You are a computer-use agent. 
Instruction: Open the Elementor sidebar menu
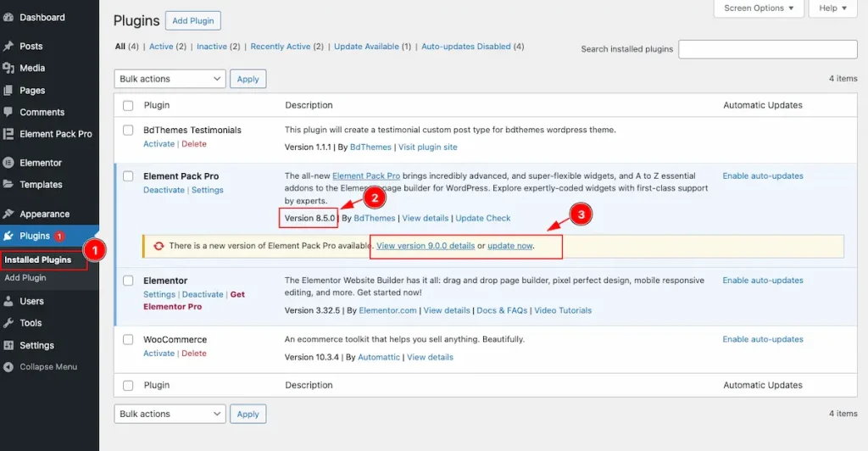[41, 163]
